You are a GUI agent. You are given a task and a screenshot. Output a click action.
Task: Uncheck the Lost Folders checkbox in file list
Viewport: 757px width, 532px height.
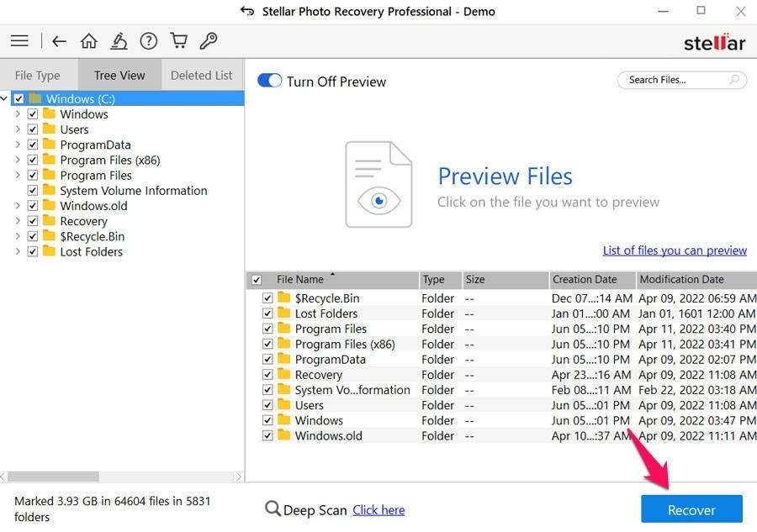(267, 313)
